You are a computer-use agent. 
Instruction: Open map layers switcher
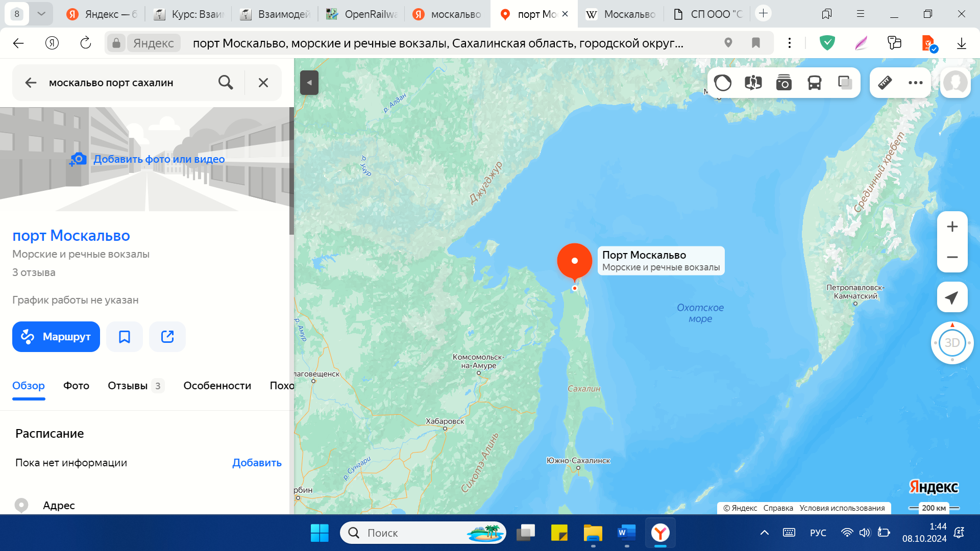tap(845, 83)
